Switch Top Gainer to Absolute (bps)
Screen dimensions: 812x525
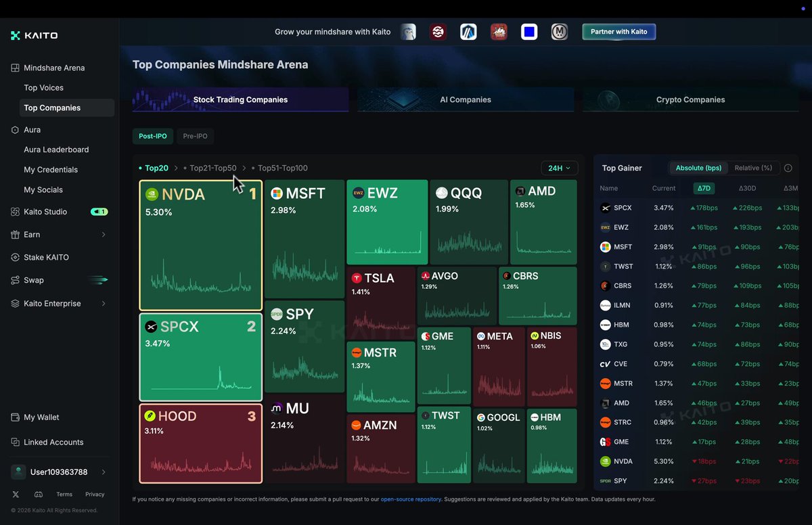[x=698, y=168]
